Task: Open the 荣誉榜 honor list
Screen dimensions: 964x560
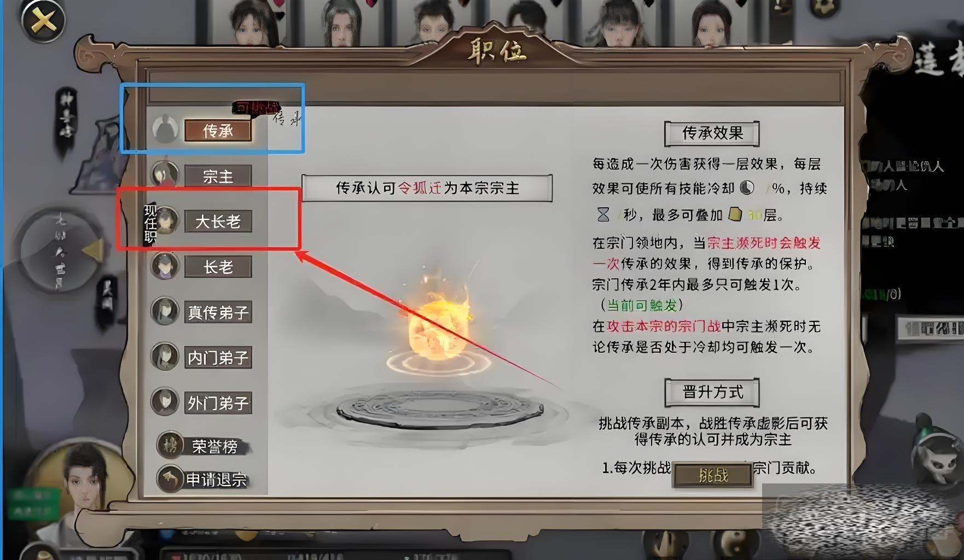Action: (214, 446)
